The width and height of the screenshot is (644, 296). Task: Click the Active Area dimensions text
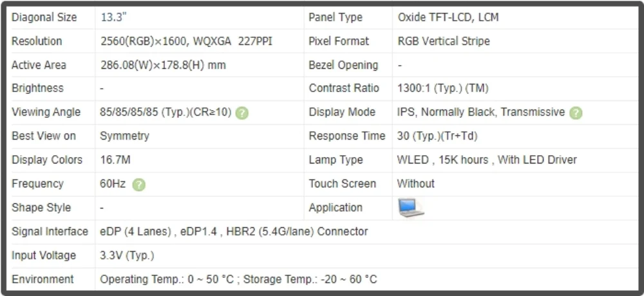pos(163,65)
